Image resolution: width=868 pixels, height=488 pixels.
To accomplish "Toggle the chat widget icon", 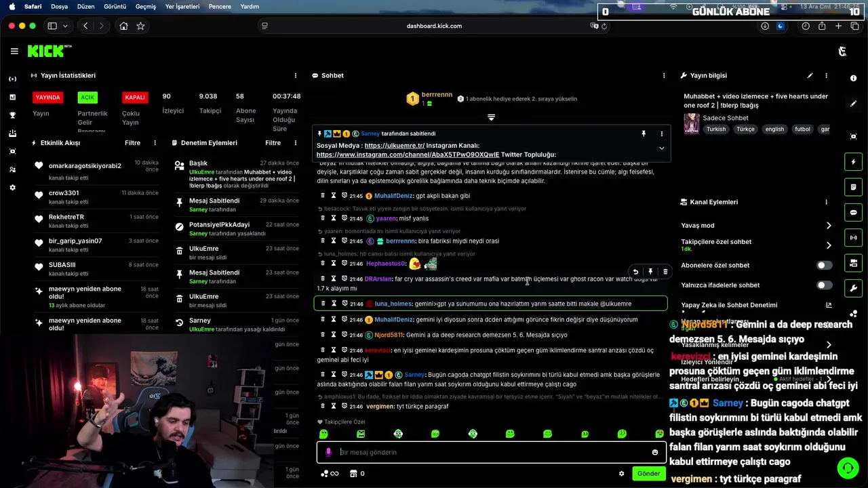I will pos(854,212).
